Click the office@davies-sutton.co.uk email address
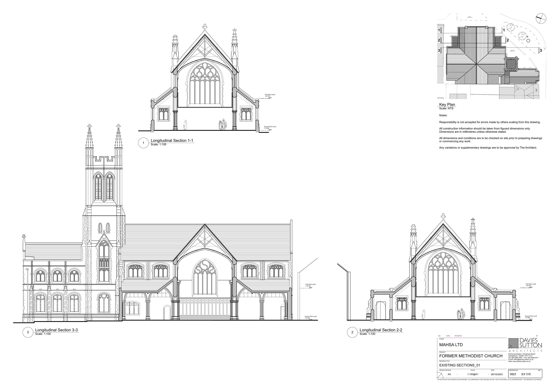Screen dimensions: 555x392 [524, 360]
